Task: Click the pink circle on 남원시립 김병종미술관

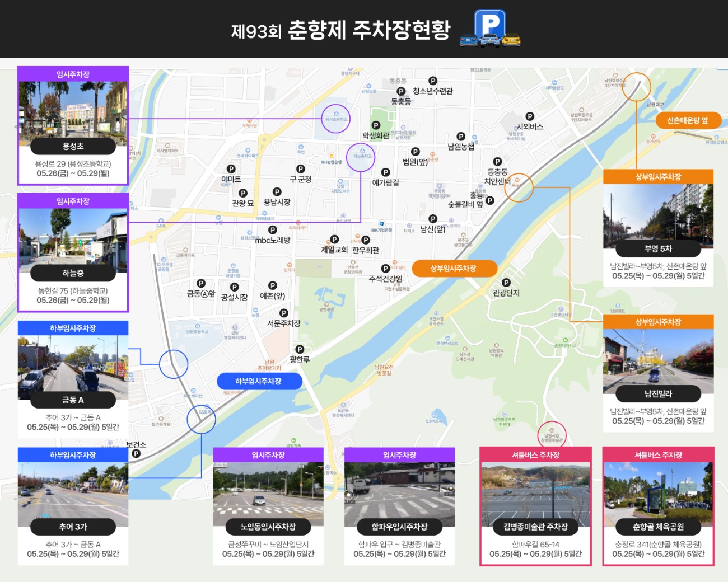Action: (x=552, y=435)
